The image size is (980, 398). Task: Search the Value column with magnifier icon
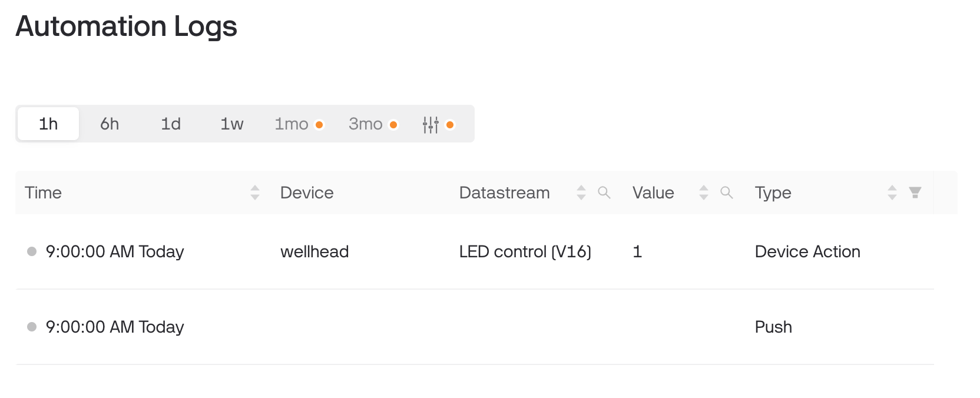pos(726,193)
